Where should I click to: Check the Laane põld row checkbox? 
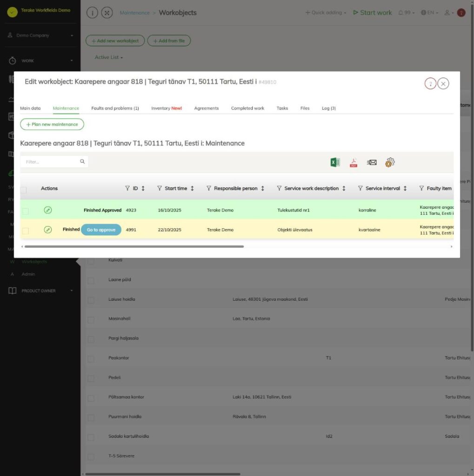pos(91,281)
